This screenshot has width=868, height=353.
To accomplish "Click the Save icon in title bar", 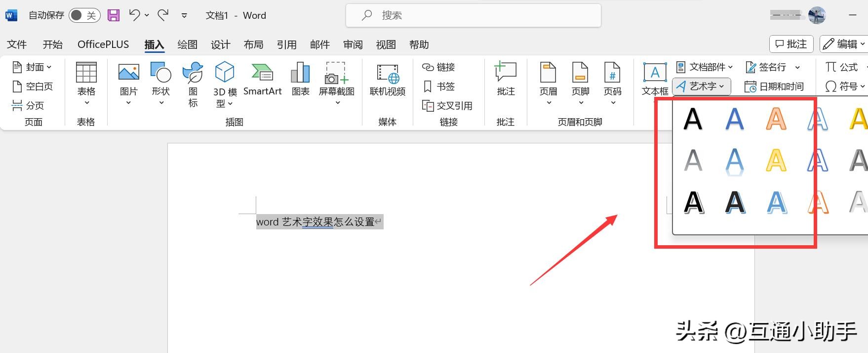I will click(x=114, y=15).
